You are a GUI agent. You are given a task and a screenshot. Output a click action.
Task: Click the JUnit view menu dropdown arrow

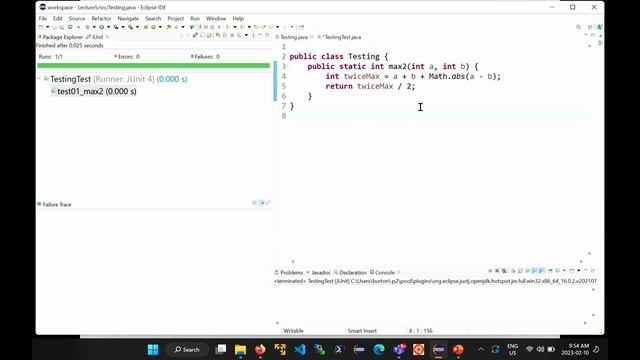pos(246,35)
